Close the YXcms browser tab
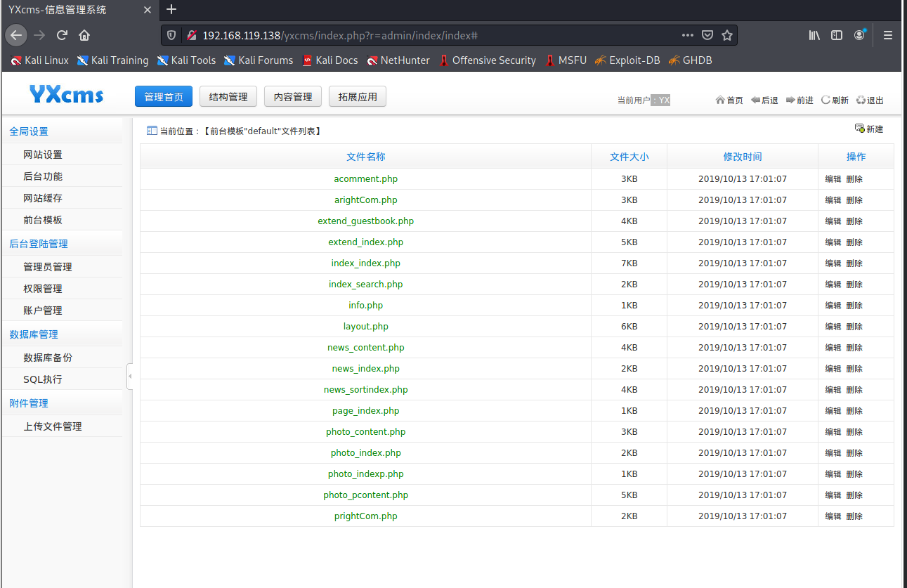 (x=147, y=10)
